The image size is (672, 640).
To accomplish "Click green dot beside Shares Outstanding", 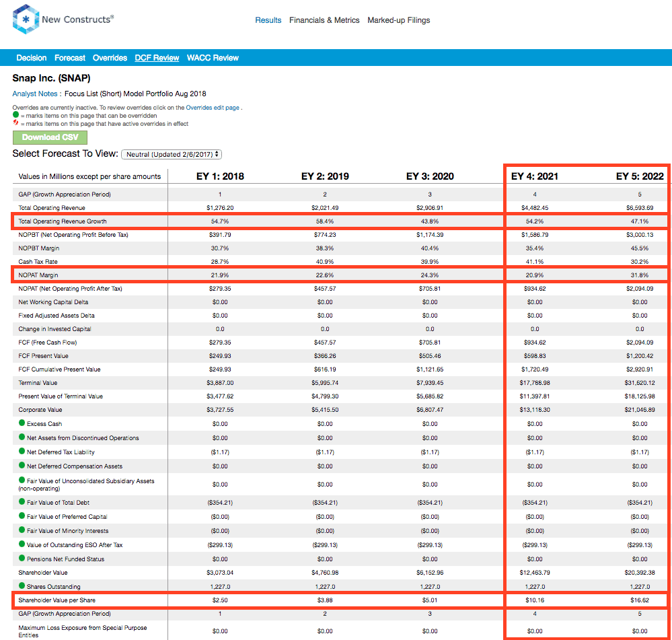I will [22, 585].
